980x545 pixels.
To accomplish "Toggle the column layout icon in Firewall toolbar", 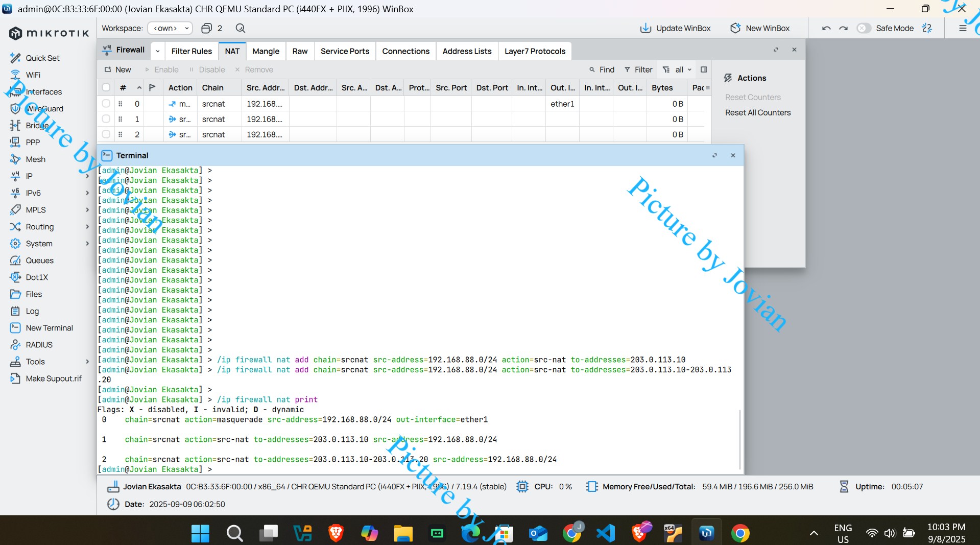I will 704,69.
